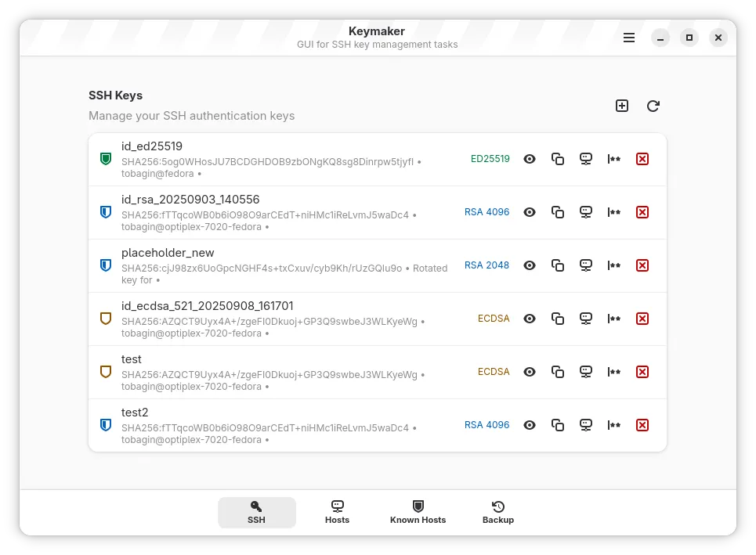Click the test2 key name
Screen dimensions: 756x555
135,413
